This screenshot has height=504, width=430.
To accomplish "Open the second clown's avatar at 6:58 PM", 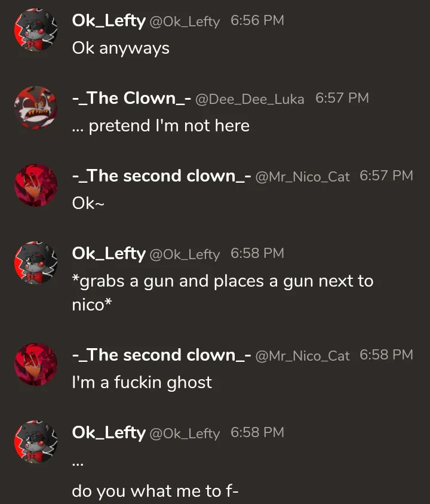I will [x=36, y=364].
